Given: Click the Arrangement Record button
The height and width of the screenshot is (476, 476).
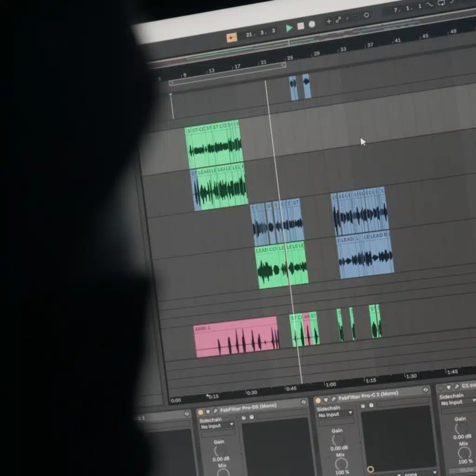Looking at the screenshot, I should pyautogui.click(x=312, y=24).
